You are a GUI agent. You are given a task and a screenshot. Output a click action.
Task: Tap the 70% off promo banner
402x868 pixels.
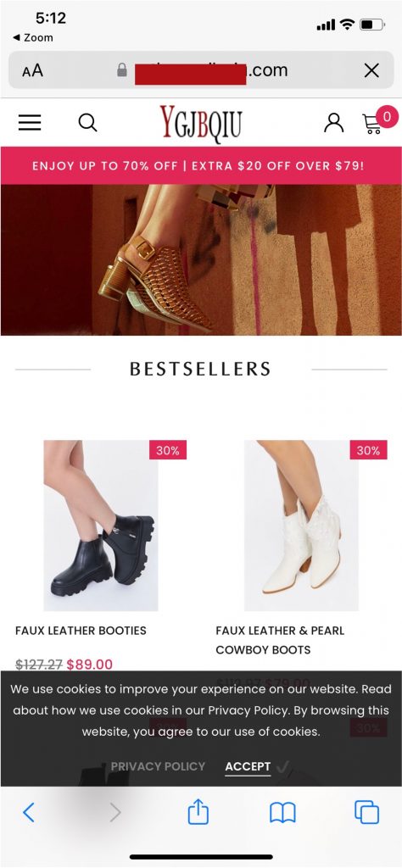pyautogui.click(x=201, y=165)
